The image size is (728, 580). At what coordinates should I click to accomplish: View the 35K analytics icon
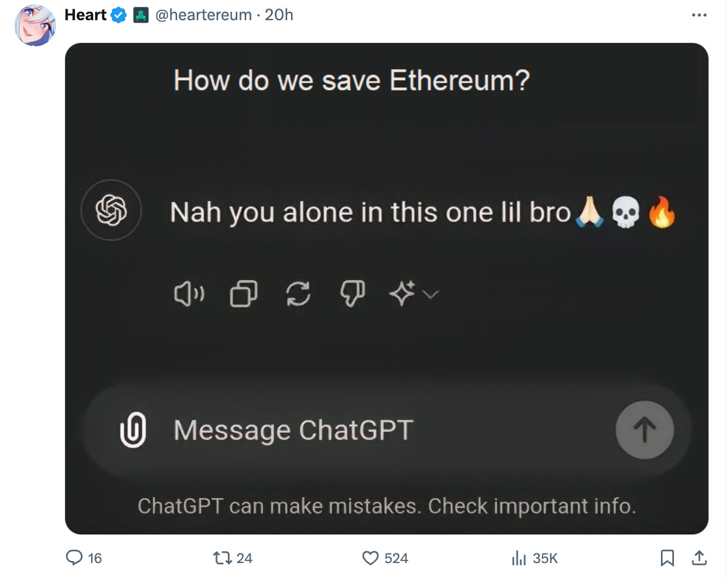pyautogui.click(x=518, y=558)
